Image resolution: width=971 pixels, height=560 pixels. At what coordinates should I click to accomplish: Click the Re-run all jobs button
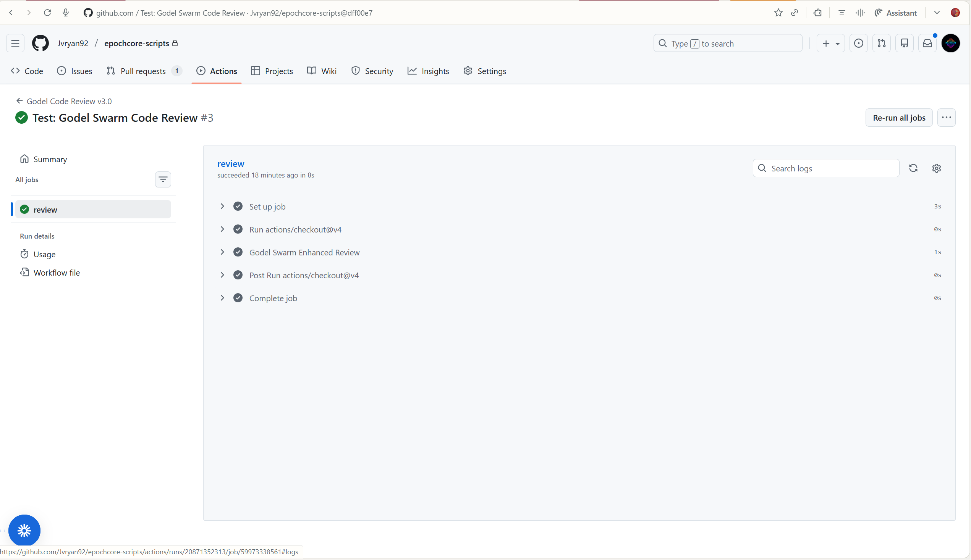[899, 117]
